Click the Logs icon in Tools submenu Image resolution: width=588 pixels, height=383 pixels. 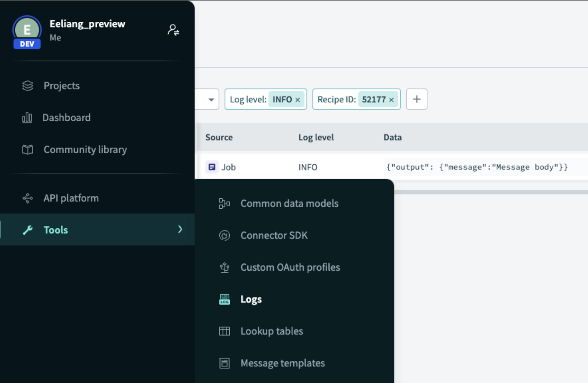(224, 299)
